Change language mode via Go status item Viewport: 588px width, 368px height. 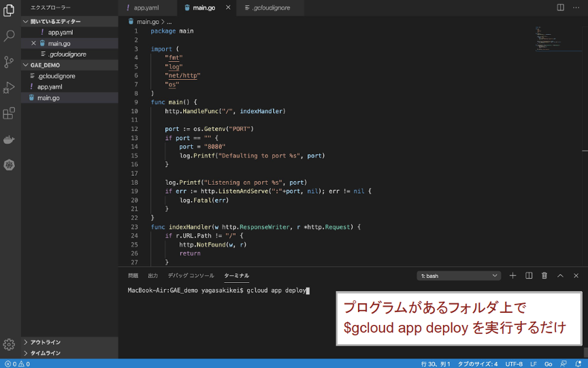coord(548,364)
